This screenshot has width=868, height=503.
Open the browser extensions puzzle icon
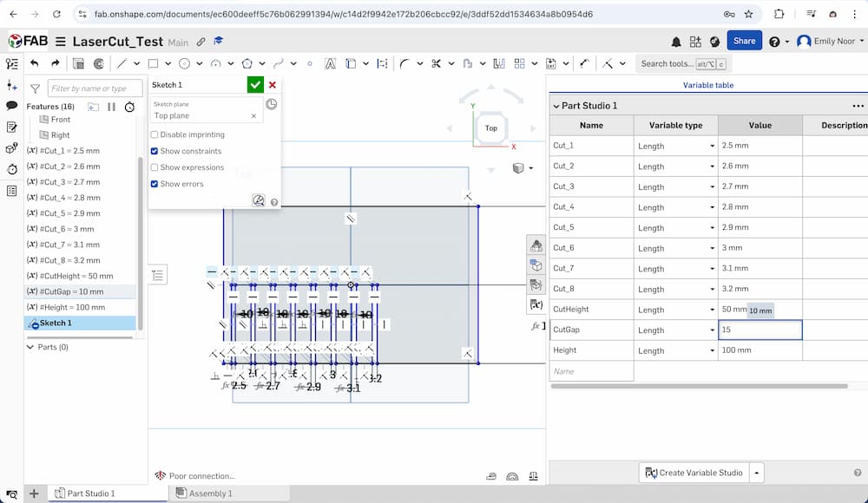click(779, 14)
